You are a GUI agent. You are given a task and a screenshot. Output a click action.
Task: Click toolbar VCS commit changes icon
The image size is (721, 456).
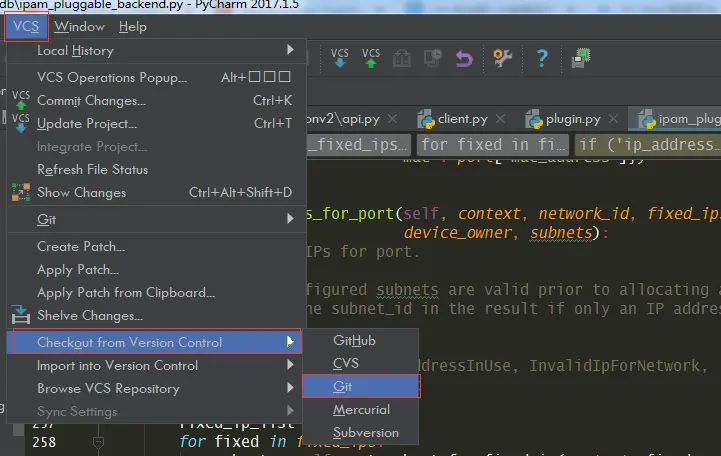click(x=371, y=58)
